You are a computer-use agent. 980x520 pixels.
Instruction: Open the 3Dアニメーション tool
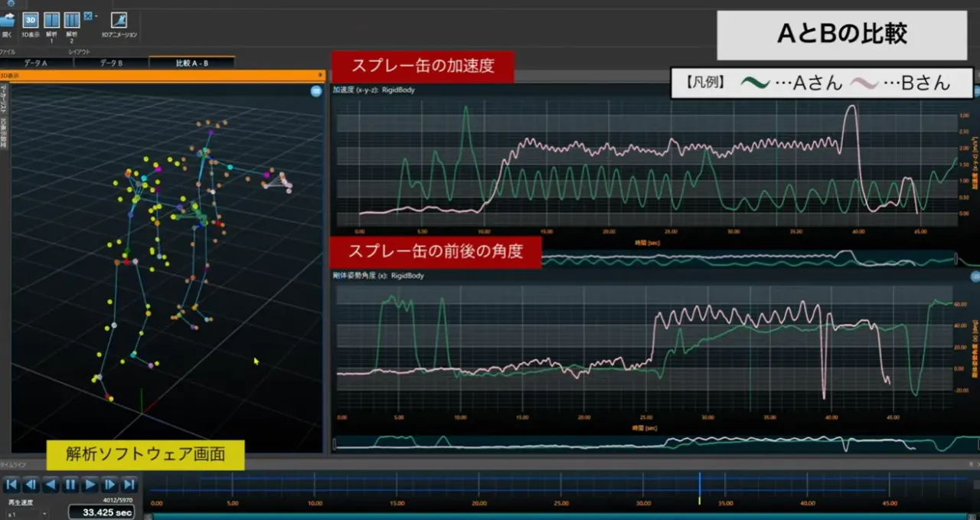tap(119, 21)
